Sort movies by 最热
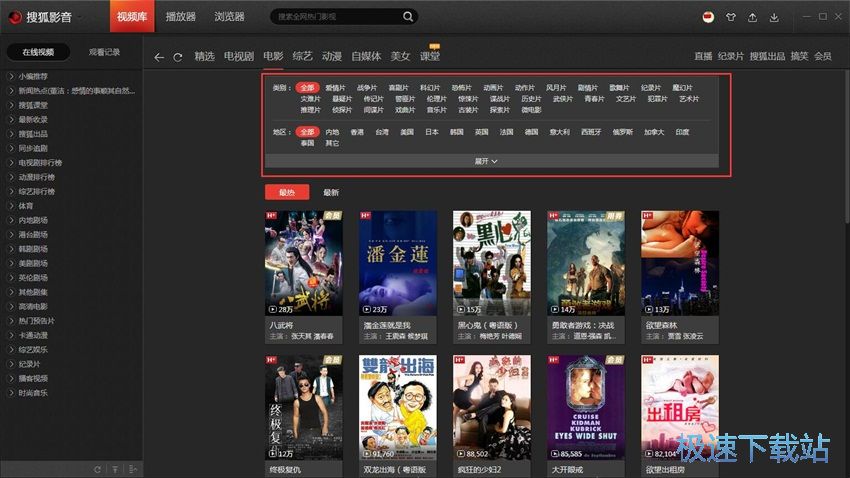 point(287,192)
